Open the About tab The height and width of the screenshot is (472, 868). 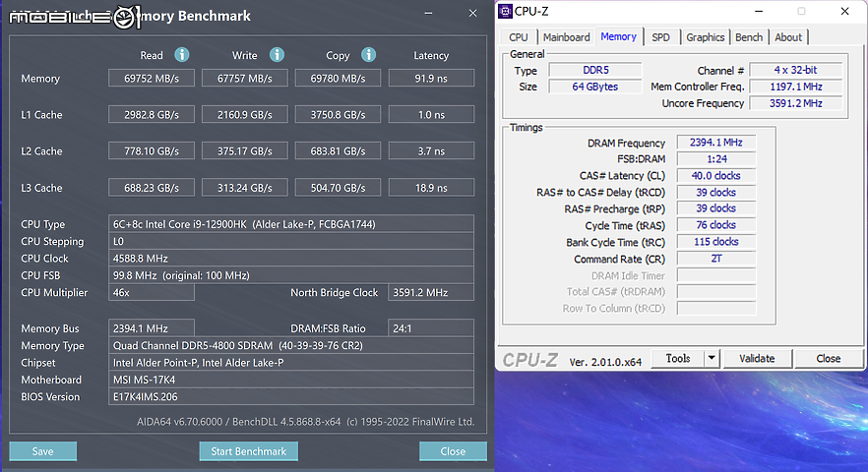coord(788,37)
